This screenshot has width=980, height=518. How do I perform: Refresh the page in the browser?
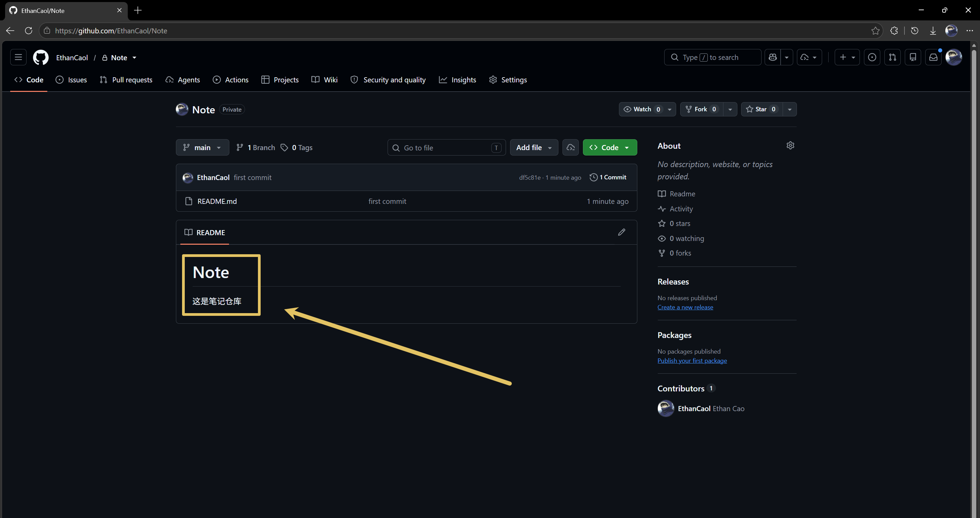[29, 31]
